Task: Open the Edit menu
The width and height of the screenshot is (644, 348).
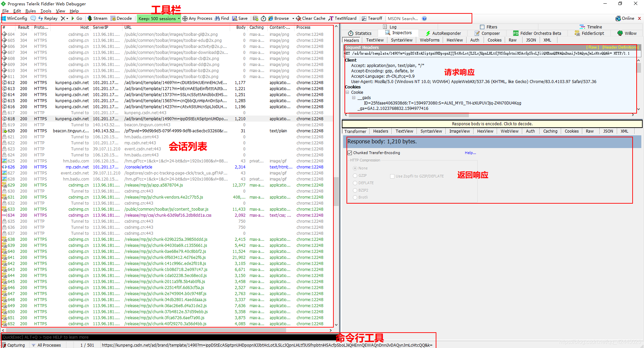Action: click(x=17, y=11)
